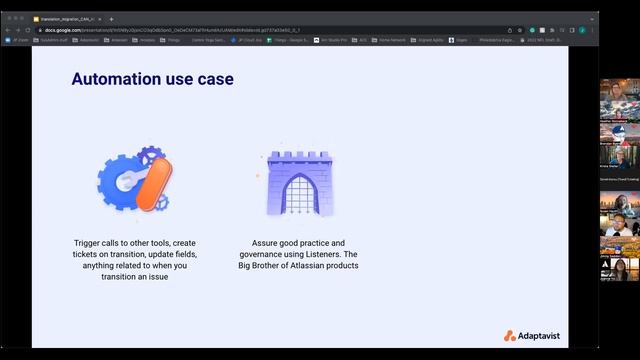Select the bottom participant video tile
Screen dimensions: 640x360
(x=620, y=269)
